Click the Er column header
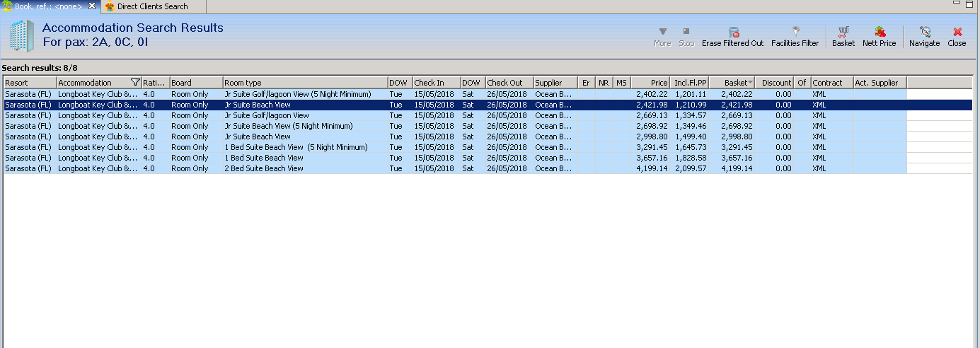The height and width of the screenshot is (348, 980). tap(587, 83)
